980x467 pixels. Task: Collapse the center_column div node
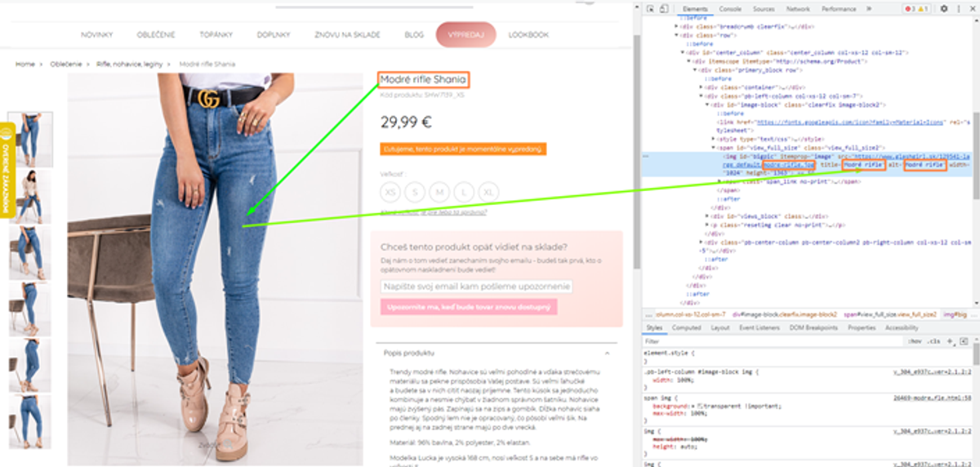(x=683, y=52)
